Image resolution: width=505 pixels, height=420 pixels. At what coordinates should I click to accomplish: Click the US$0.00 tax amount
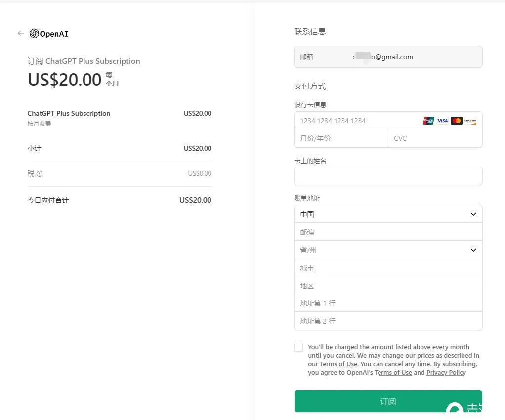[200, 173]
